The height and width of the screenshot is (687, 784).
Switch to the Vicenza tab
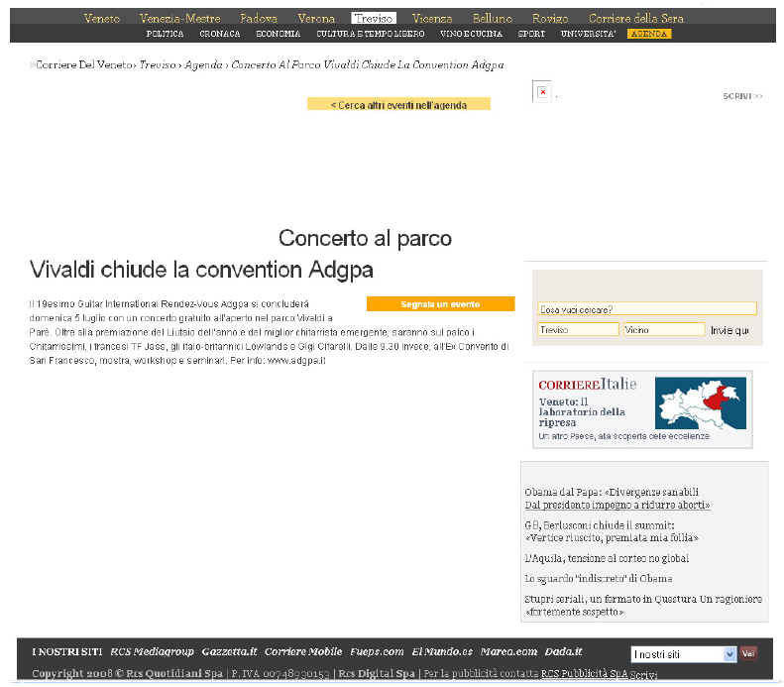pos(432,19)
